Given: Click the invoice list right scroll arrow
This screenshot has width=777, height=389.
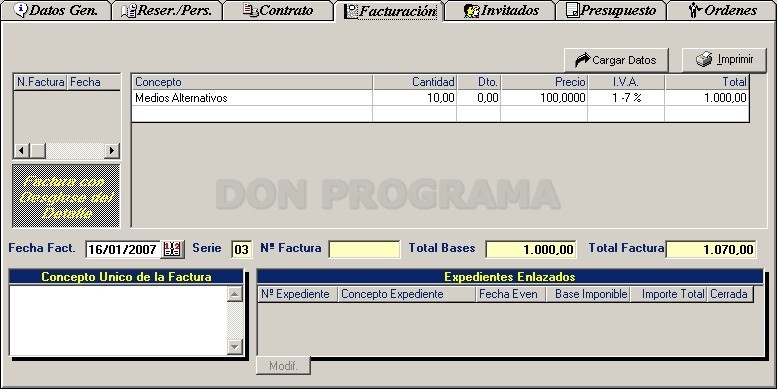Looking at the screenshot, I should pos(111,150).
